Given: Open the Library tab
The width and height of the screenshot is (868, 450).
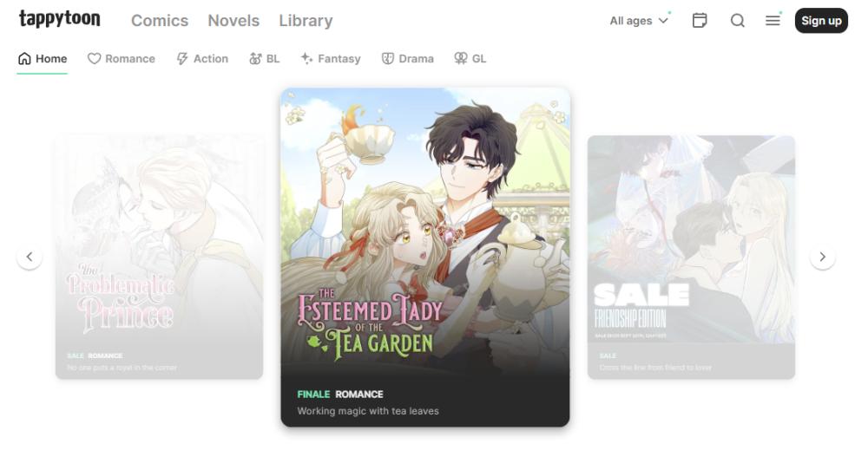Looking at the screenshot, I should (306, 21).
